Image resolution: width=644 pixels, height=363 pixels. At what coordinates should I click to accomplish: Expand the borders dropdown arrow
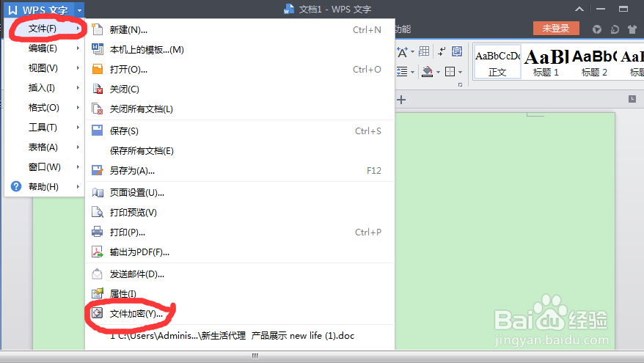[460, 73]
